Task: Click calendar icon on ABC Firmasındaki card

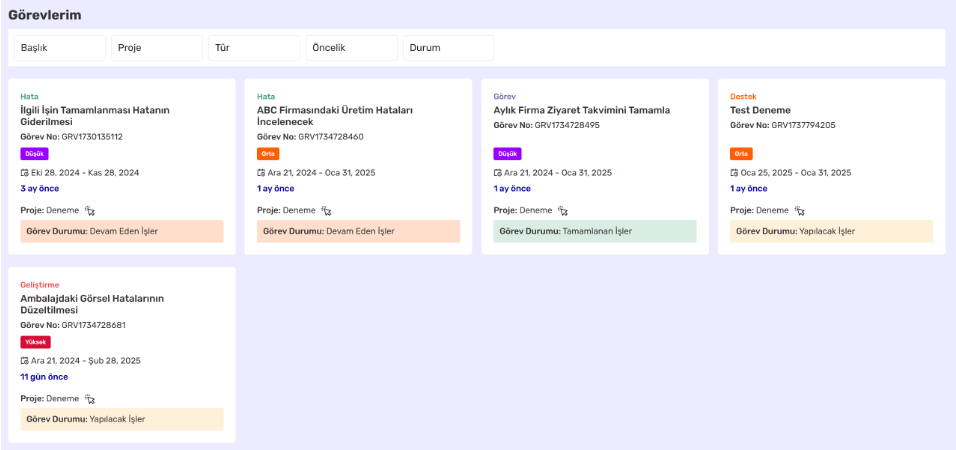Action: coord(261,173)
